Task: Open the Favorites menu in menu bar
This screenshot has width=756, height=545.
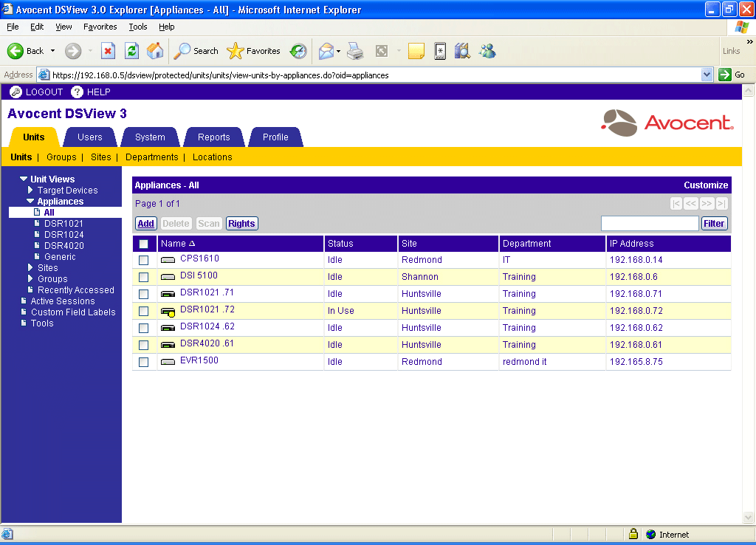Action: (x=100, y=27)
